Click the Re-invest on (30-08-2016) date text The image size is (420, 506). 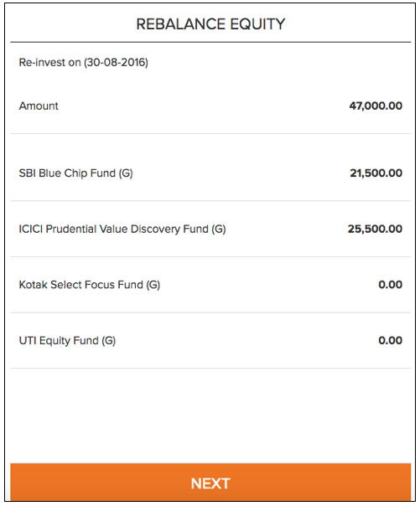click(83, 62)
